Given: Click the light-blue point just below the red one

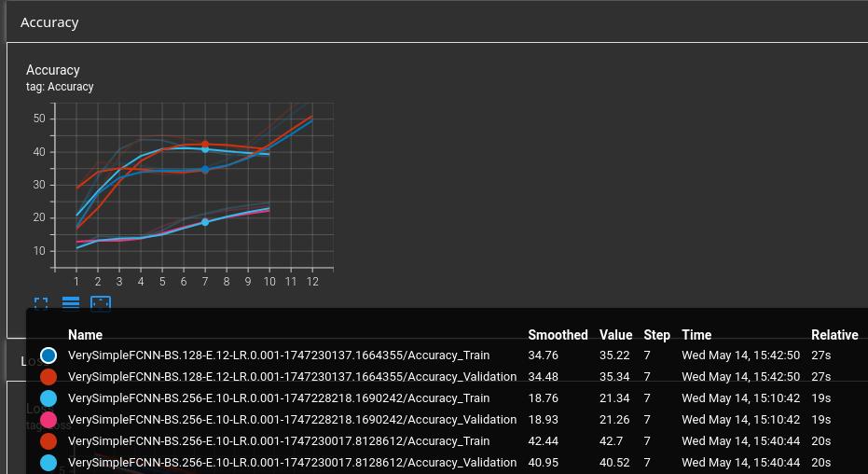Looking at the screenshot, I should (x=205, y=149).
